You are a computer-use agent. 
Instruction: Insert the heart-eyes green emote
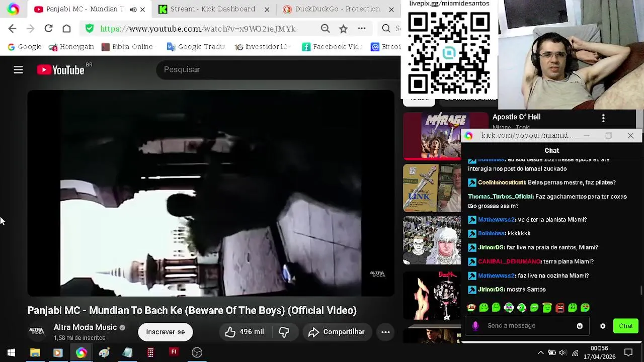[x=585, y=308]
